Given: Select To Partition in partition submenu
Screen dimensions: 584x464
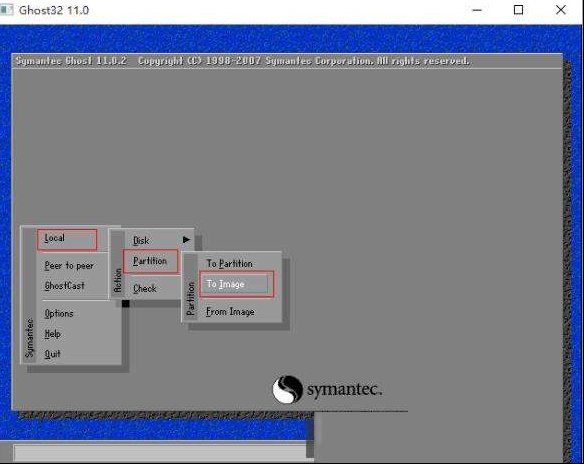Looking at the screenshot, I should (x=229, y=264).
